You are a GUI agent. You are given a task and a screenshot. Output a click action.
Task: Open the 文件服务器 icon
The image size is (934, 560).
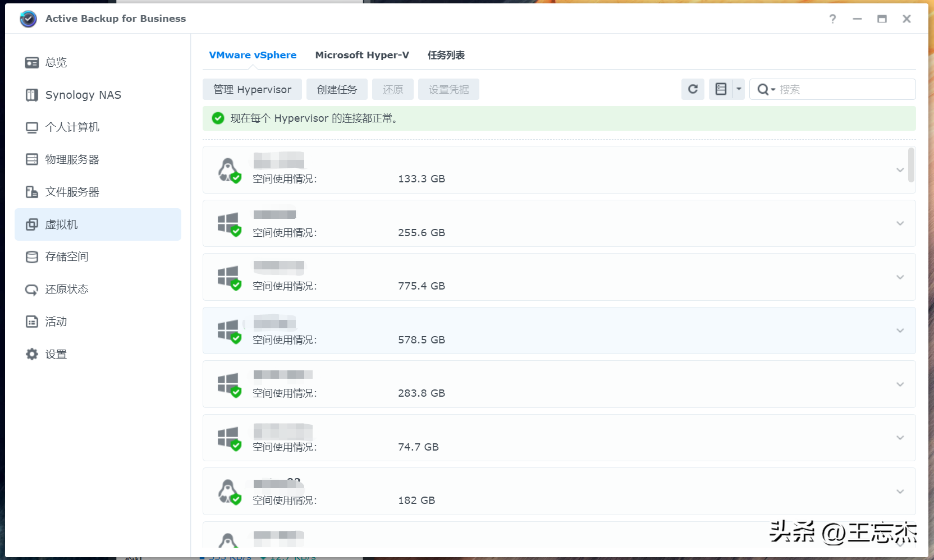(x=32, y=192)
